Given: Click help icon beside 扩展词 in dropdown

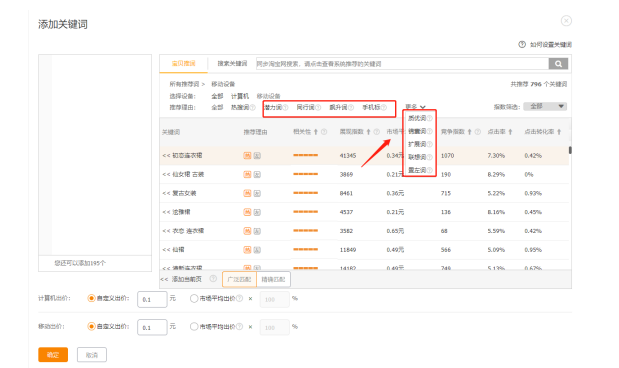Looking at the screenshot, I should 430,144.
